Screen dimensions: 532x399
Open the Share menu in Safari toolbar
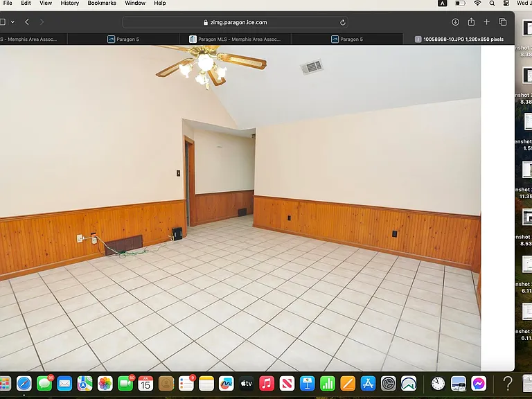click(x=471, y=21)
